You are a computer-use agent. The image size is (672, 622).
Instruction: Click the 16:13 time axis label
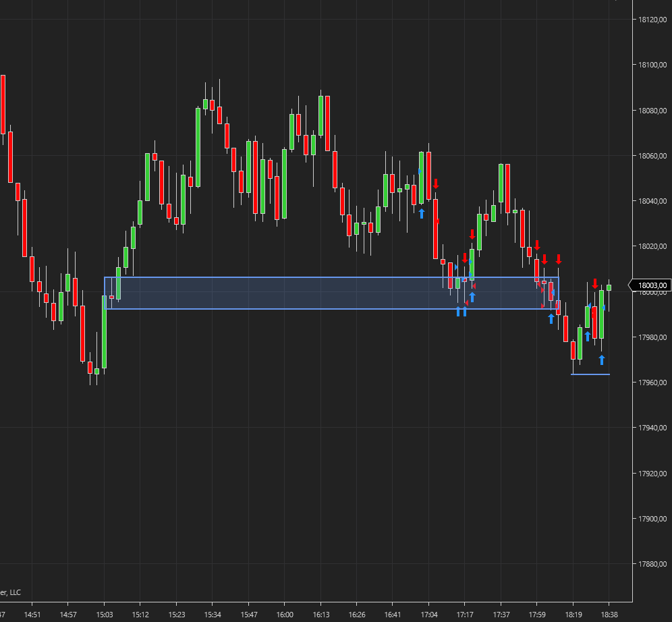321,615
